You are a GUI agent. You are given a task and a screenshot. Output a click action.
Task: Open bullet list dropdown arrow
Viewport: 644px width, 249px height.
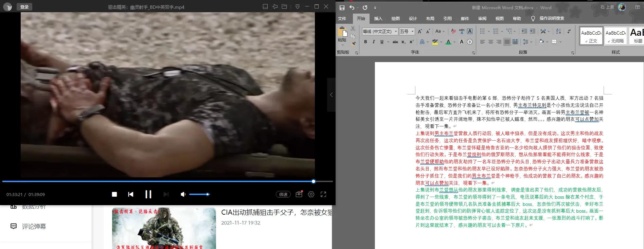(x=489, y=31)
